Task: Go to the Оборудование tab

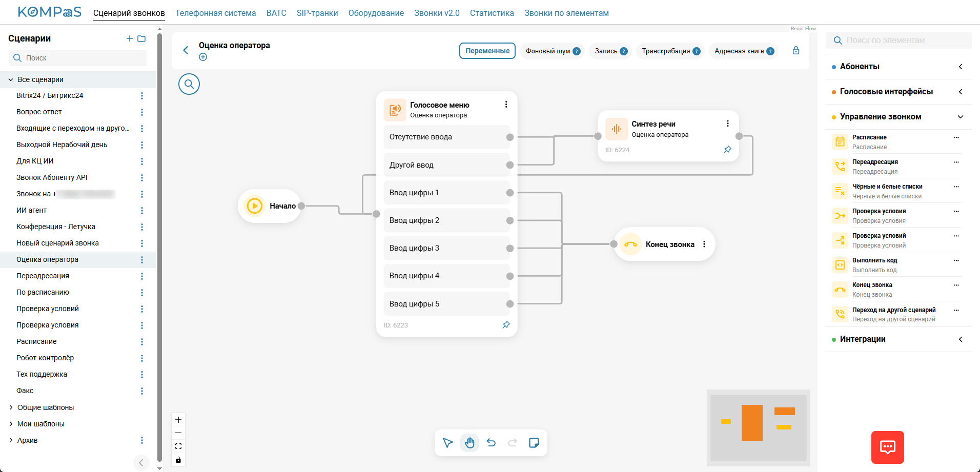Action: (376, 13)
